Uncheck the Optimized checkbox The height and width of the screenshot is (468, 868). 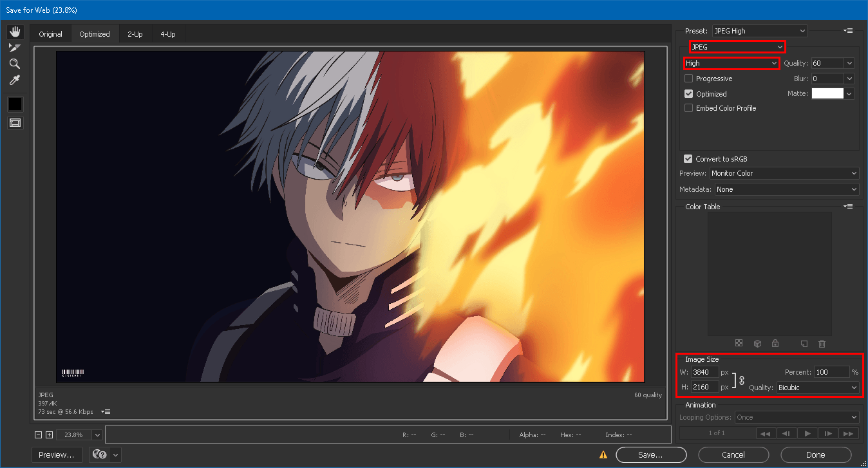click(x=689, y=94)
